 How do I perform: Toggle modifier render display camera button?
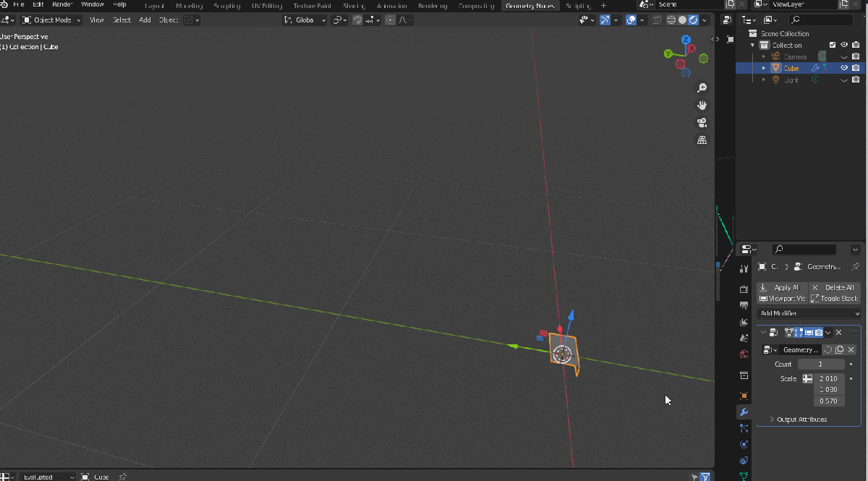pyautogui.click(x=819, y=332)
